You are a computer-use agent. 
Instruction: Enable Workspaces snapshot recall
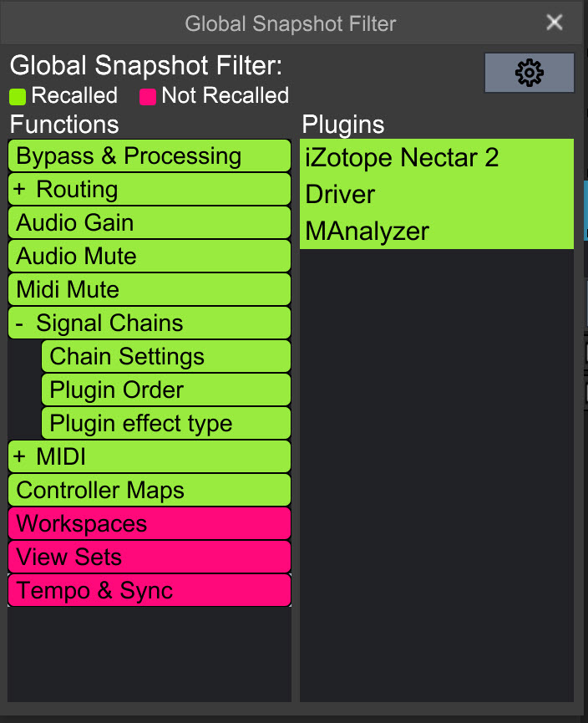click(149, 524)
